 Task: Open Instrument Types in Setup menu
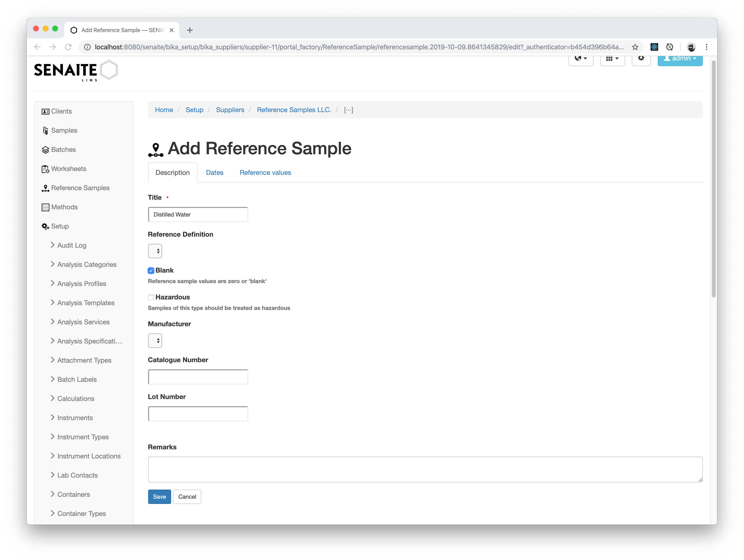83,437
